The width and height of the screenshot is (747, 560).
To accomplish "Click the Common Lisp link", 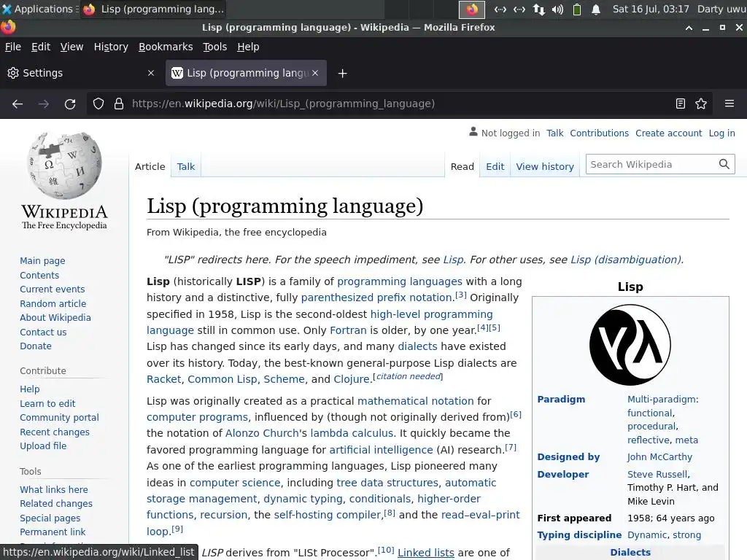I will click(222, 379).
